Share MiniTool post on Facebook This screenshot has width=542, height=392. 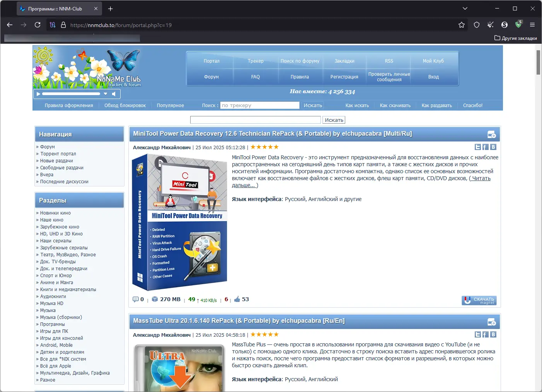coord(486,147)
